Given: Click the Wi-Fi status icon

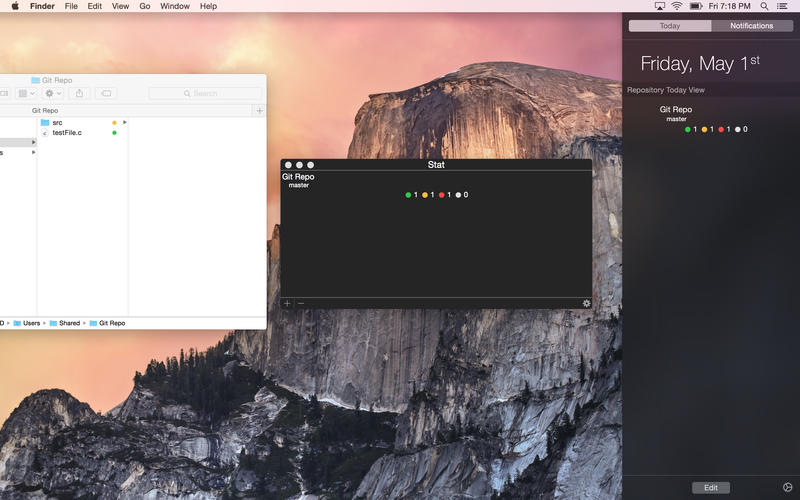Looking at the screenshot, I should point(677,6).
